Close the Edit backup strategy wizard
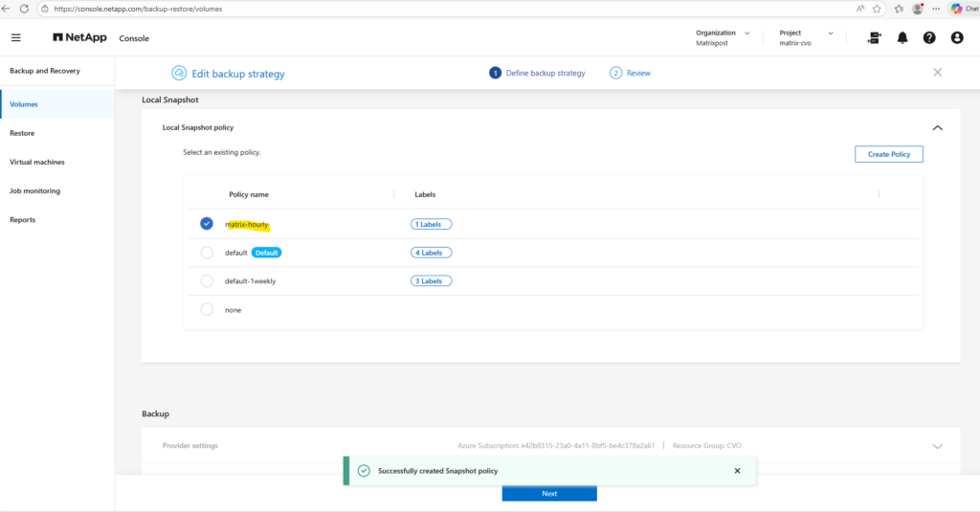Screen dimensions: 980x512 tap(937, 73)
